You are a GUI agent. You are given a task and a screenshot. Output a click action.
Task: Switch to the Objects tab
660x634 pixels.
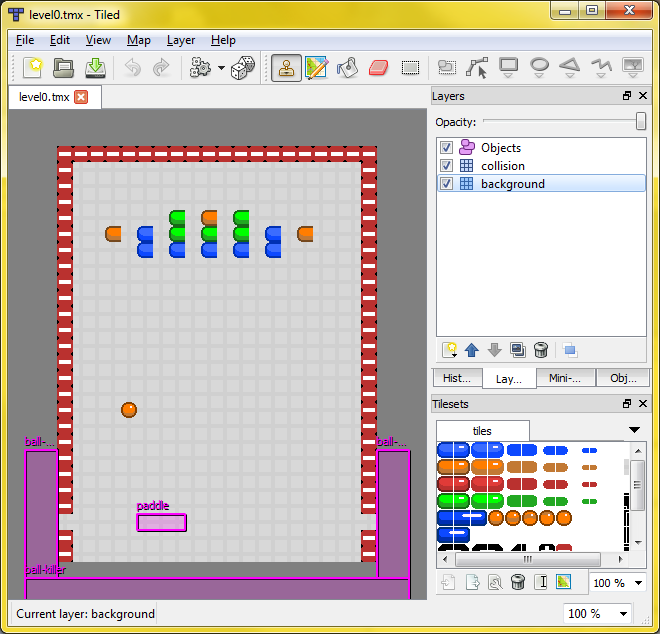point(623,378)
